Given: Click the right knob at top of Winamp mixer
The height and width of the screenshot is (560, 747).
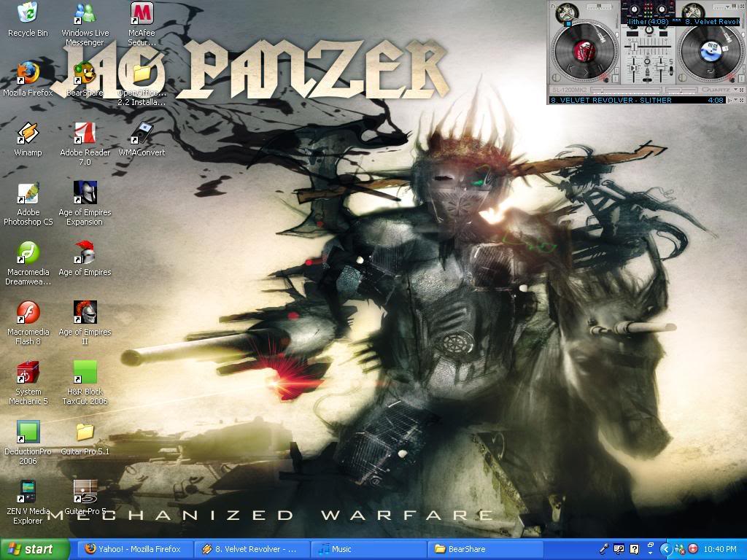Looking at the screenshot, I should (662, 9).
